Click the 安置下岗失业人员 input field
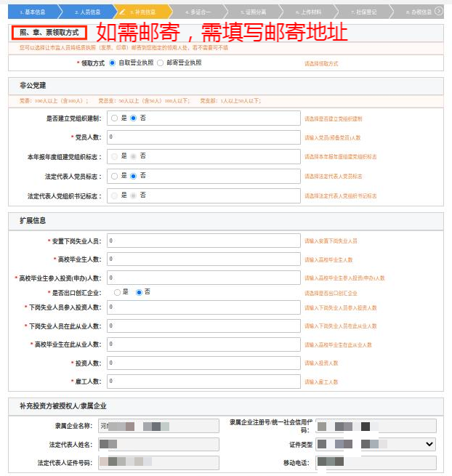Screen dimensions: 452x476 click(x=203, y=241)
